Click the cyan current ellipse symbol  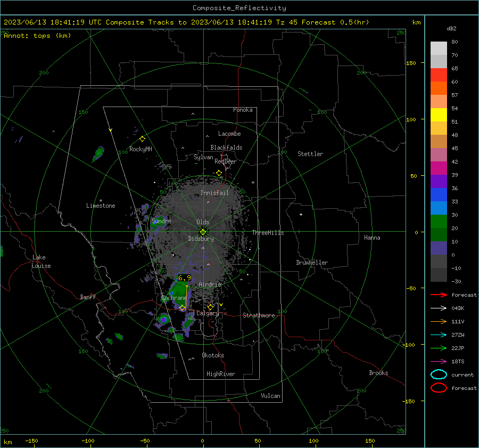coord(439,374)
